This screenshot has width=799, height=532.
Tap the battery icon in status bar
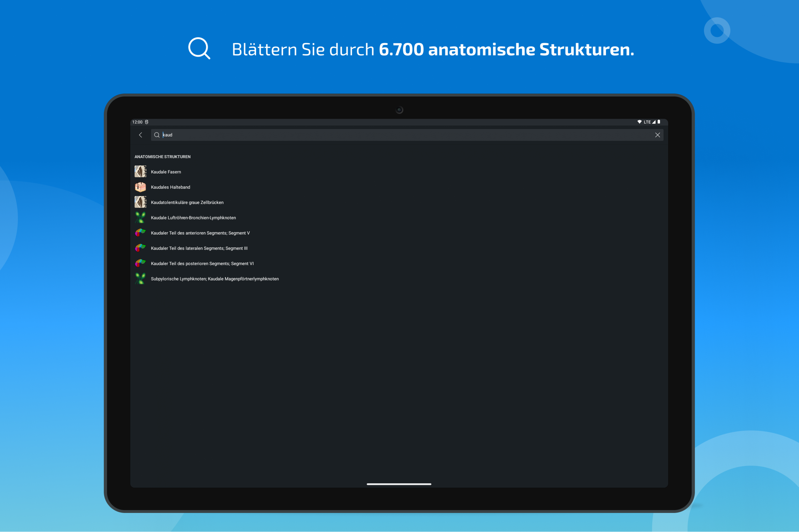click(659, 122)
